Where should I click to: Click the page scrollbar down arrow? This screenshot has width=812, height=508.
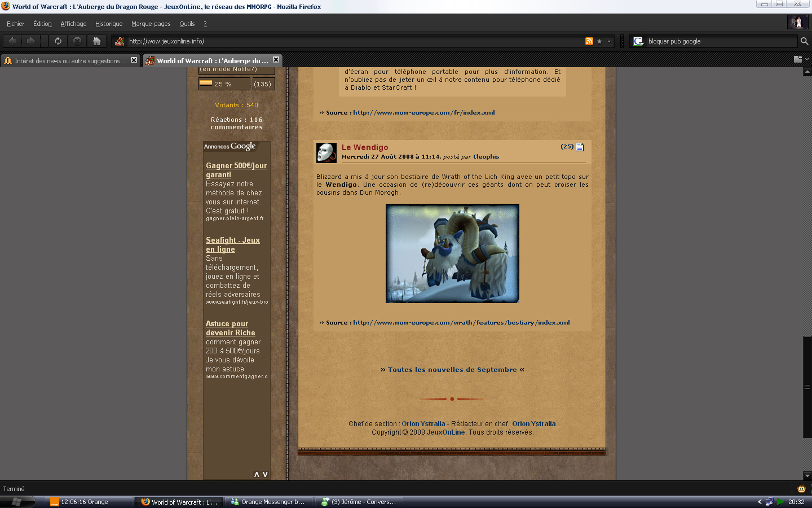tap(807, 476)
